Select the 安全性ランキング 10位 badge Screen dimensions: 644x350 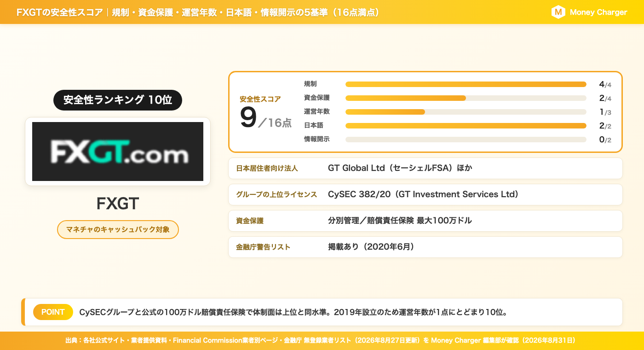point(118,100)
